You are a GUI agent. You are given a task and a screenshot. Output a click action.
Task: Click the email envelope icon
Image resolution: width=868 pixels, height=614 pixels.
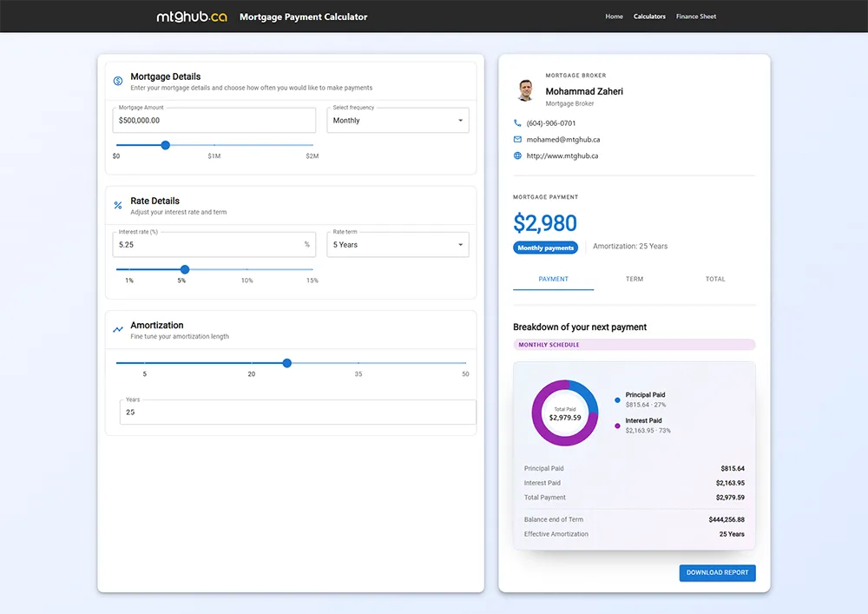[517, 140]
